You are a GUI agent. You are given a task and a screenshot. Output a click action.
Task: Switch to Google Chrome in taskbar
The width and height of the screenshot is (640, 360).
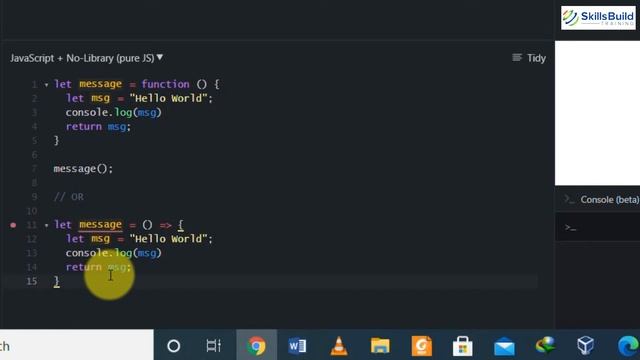(x=256, y=346)
